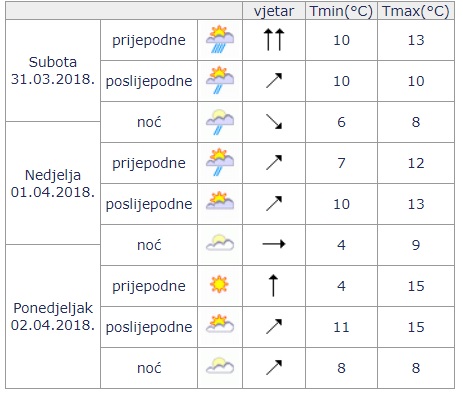This screenshot has height=395, width=463.
Task: Select the Tmin(°C) column header
Action: pos(341,11)
